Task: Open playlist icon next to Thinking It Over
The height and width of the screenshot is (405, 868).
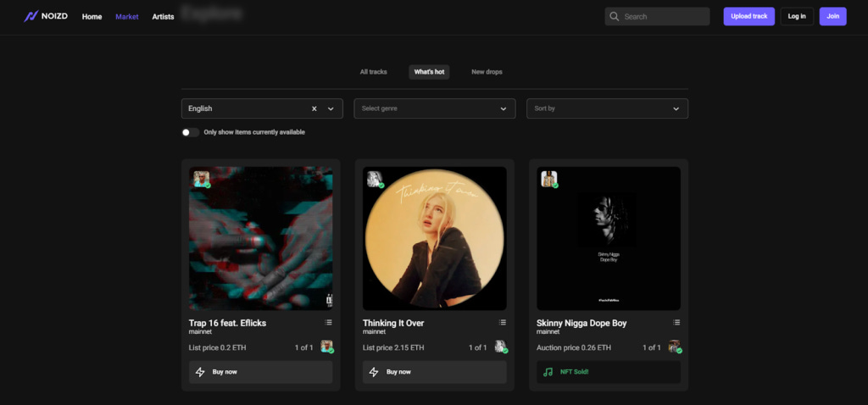Action: [x=502, y=322]
